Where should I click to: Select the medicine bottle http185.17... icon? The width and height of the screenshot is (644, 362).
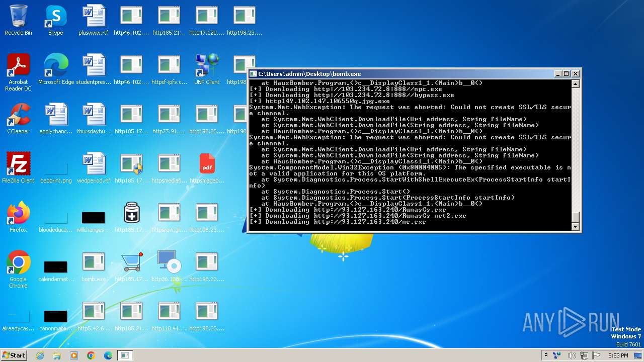[131, 218]
